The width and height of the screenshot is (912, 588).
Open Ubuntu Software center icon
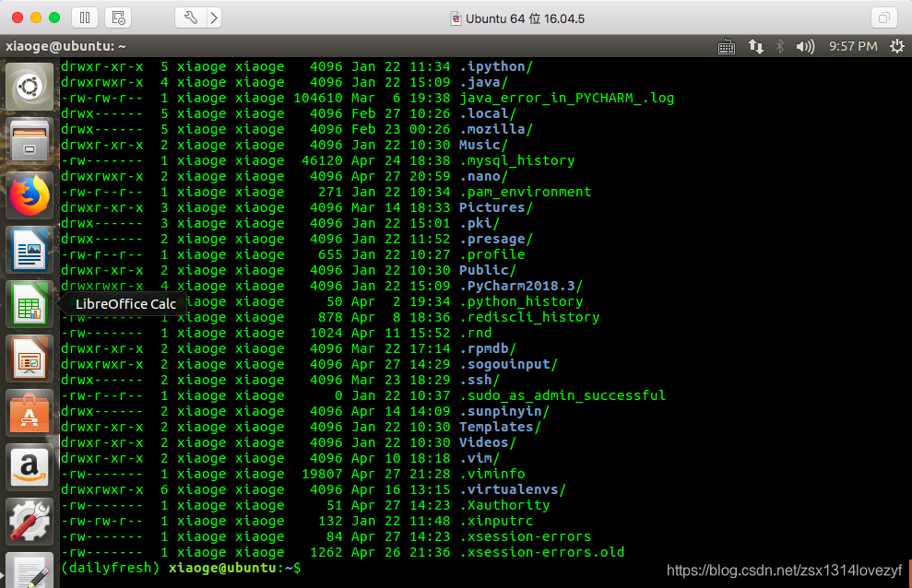30,413
